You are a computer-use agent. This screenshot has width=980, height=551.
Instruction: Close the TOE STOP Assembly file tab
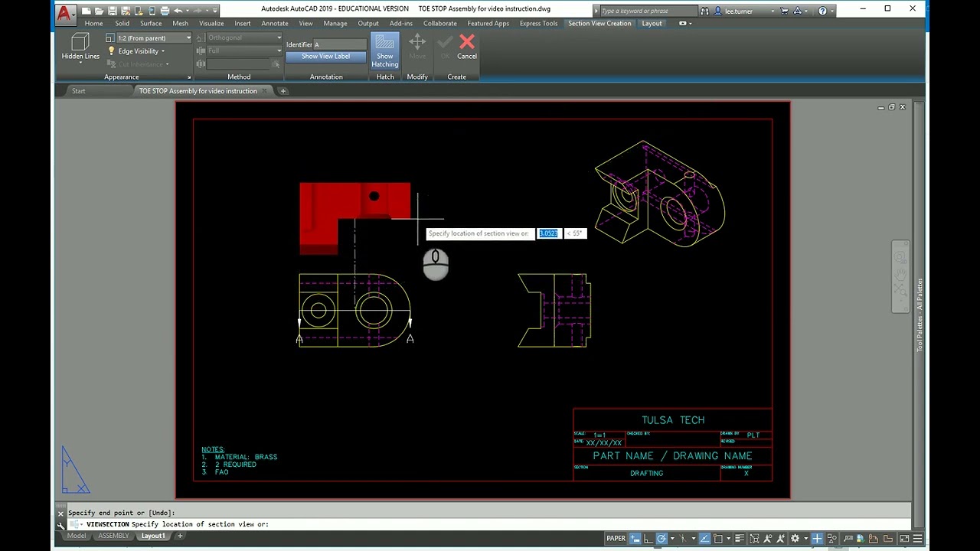[265, 91]
